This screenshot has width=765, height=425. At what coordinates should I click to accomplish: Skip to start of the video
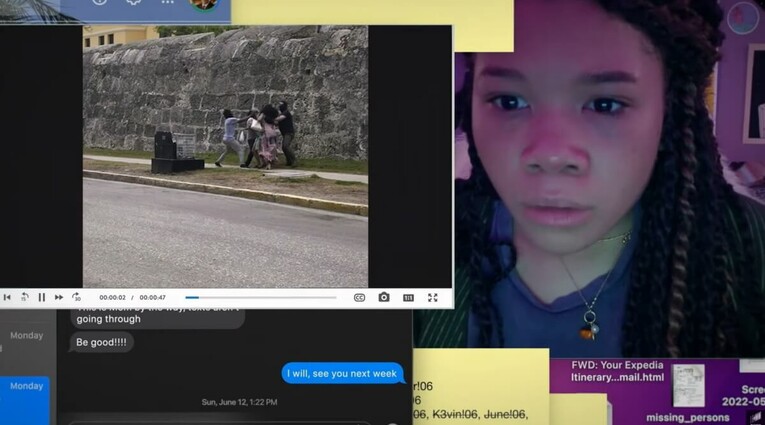tap(7, 297)
